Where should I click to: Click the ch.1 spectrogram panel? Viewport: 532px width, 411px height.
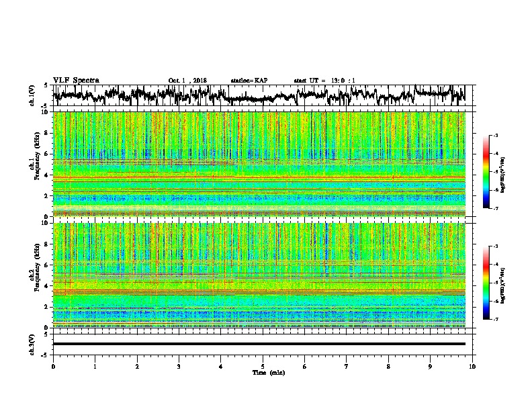259,164
